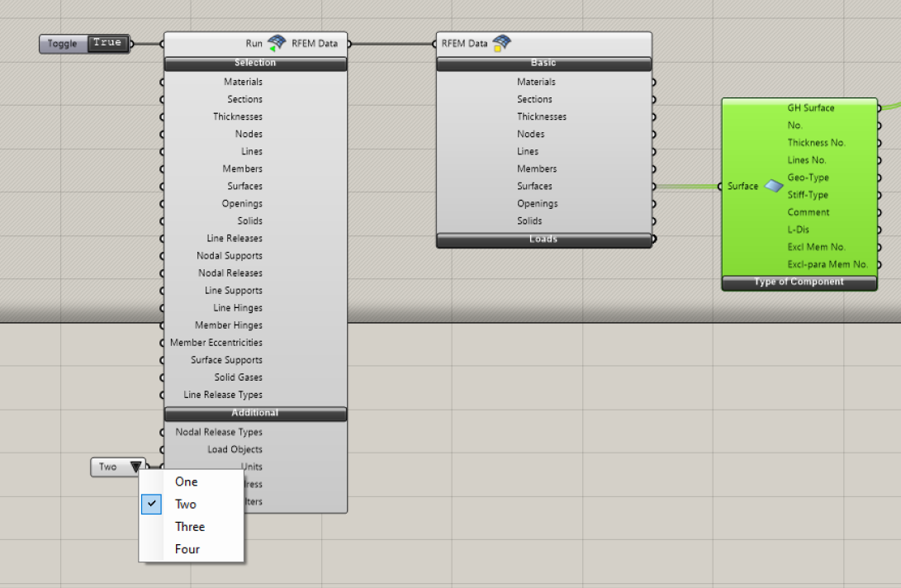Click the Load Objects input

pyautogui.click(x=235, y=449)
